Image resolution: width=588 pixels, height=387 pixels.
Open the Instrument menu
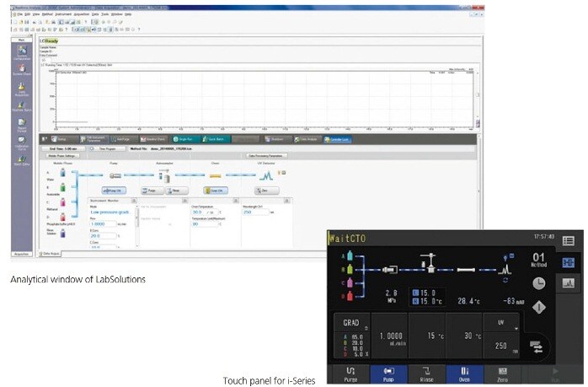click(63, 14)
